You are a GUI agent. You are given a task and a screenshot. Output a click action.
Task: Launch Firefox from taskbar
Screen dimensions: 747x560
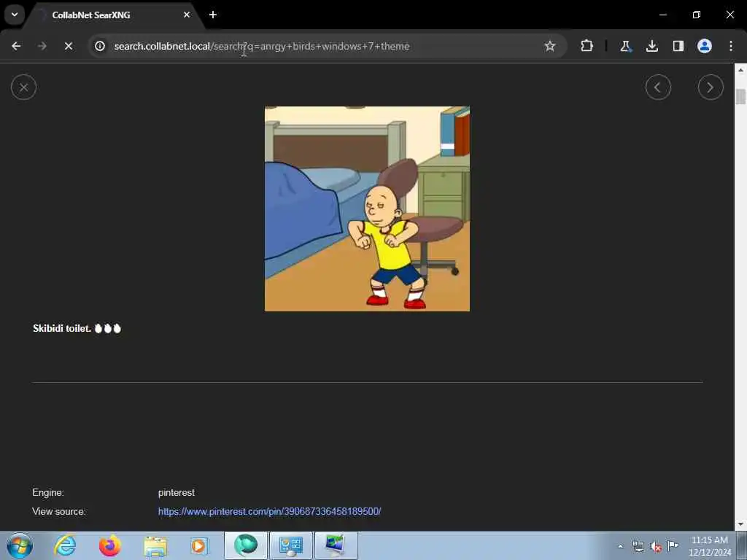pyautogui.click(x=109, y=545)
